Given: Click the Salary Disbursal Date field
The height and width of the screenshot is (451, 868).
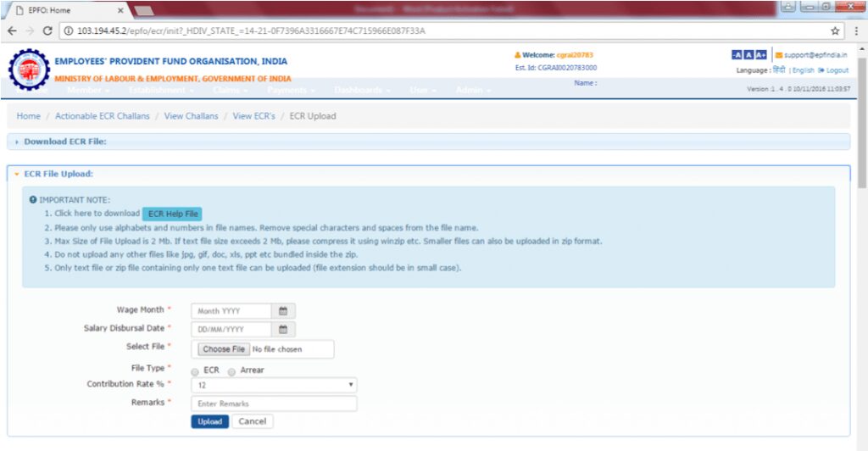Looking at the screenshot, I should click(231, 329).
